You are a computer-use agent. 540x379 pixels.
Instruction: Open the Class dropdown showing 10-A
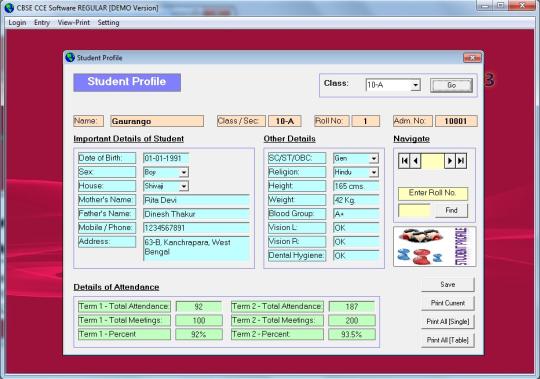[416, 85]
